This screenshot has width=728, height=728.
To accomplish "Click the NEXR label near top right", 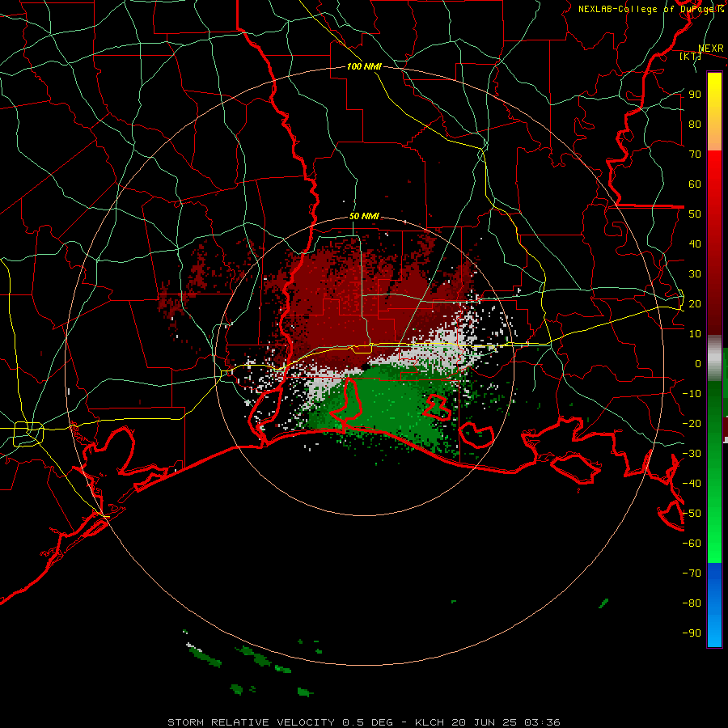I will click(x=711, y=49).
